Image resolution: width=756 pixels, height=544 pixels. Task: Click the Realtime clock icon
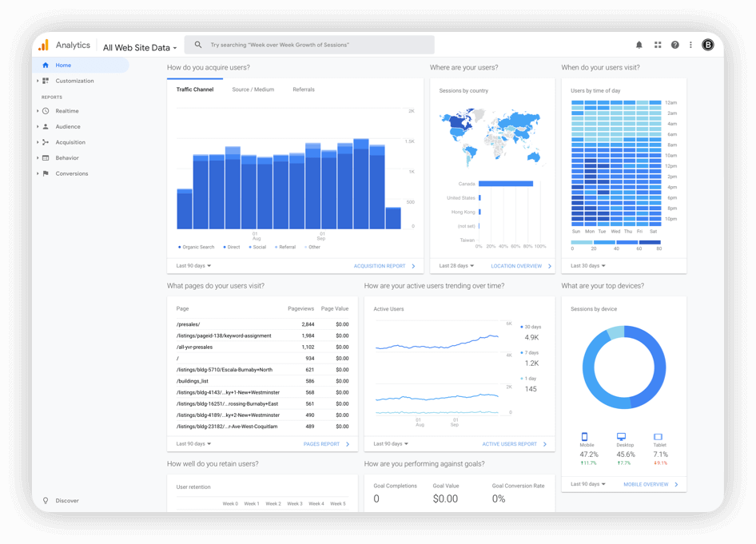click(x=46, y=111)
